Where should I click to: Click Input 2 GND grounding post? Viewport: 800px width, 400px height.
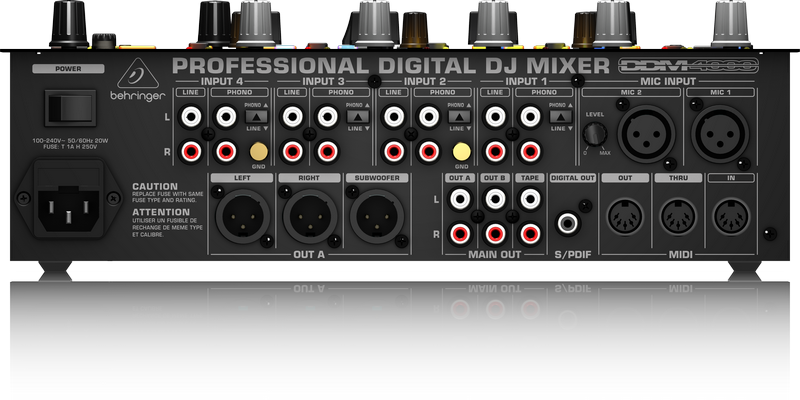(462, 152)
